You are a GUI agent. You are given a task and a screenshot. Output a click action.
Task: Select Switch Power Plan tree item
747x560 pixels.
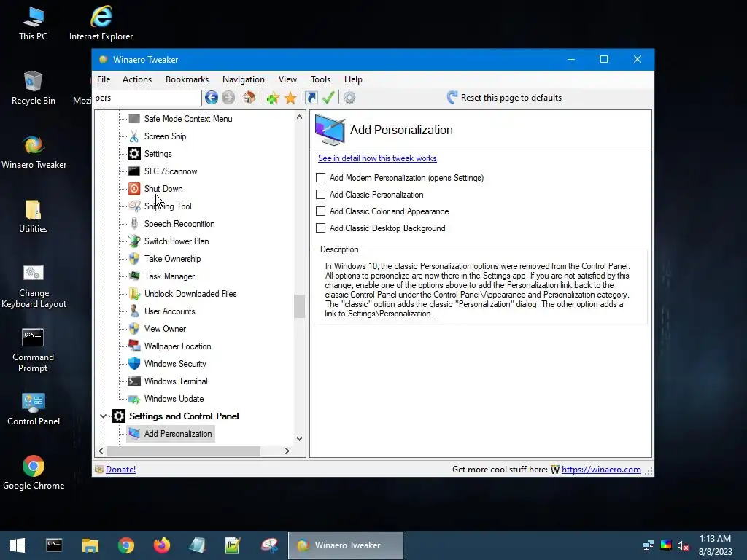tap(177, 241)
